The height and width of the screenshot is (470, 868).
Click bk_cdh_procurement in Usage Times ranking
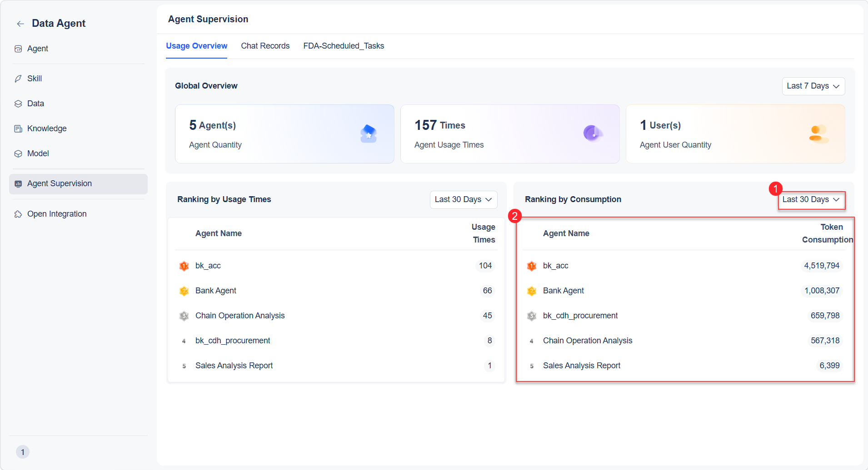pos(233,341)
